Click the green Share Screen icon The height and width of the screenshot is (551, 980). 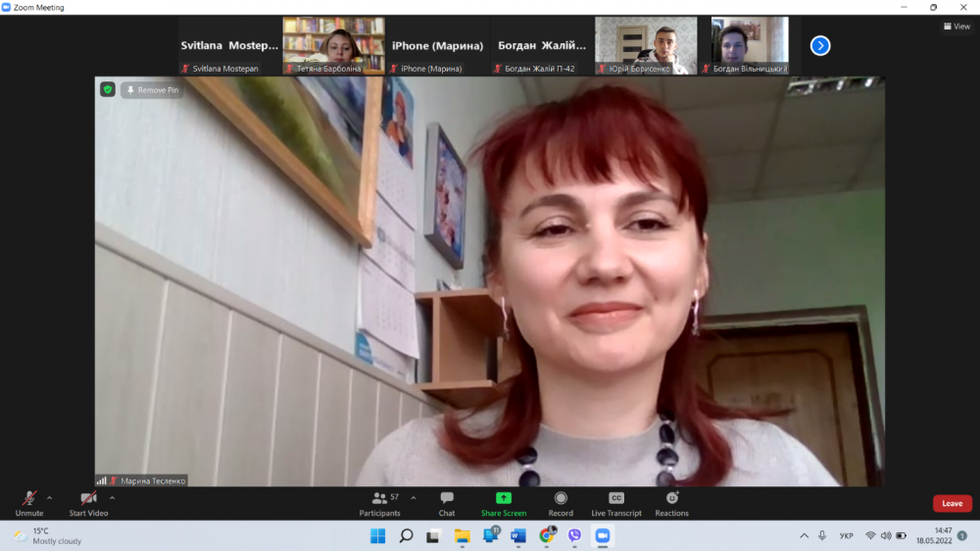(503, 498)
